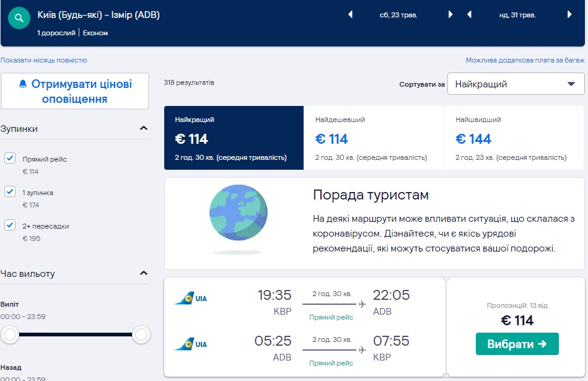Go to previous departure date arrow
The image size is (588, 381).
(350, 15)
